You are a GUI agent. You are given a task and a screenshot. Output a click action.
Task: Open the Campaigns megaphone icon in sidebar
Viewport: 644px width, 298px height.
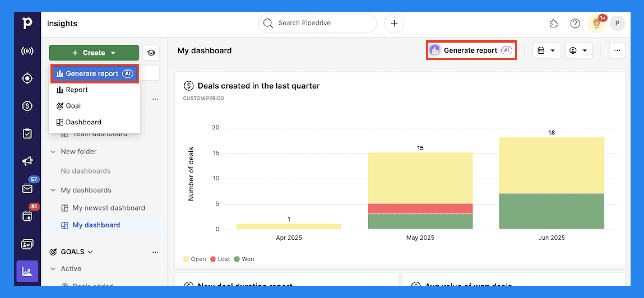click(x=27, y=161)
